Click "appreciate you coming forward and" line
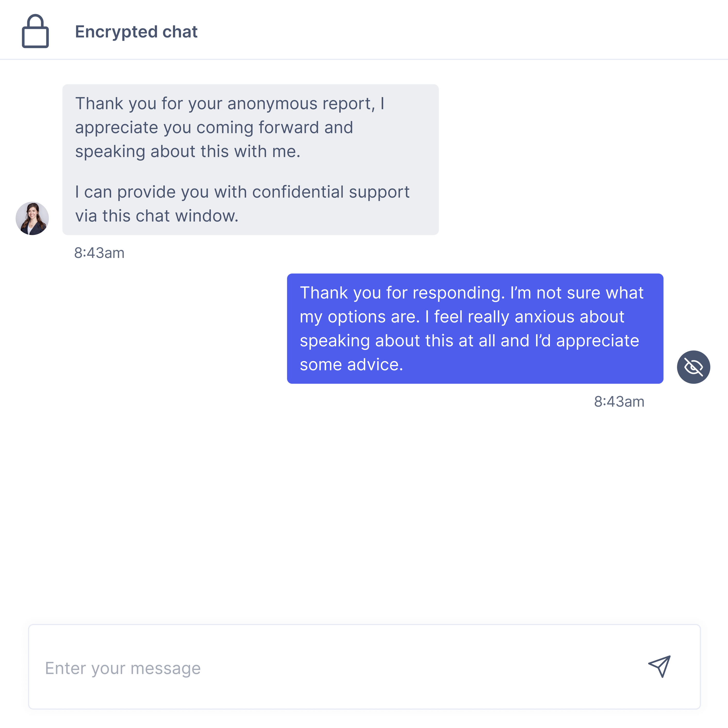This screenshot has height=728, width=728. click(x=214, y=128)
